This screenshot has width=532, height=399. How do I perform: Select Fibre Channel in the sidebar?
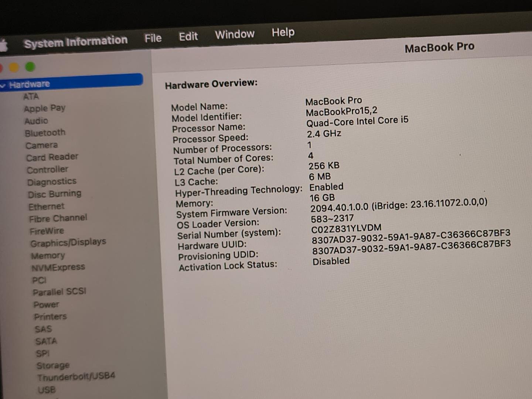point(58,218)
